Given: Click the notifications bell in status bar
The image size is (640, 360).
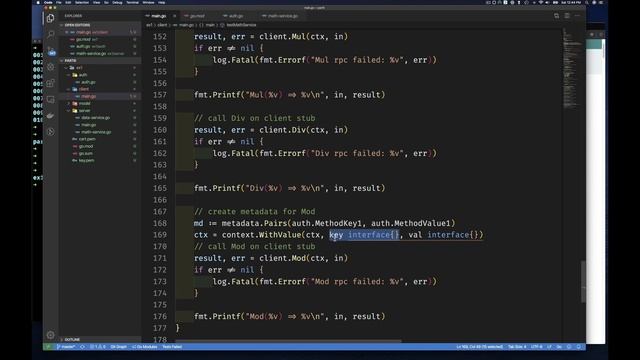Looking at the screenshot, I should [x=579, y=347].
